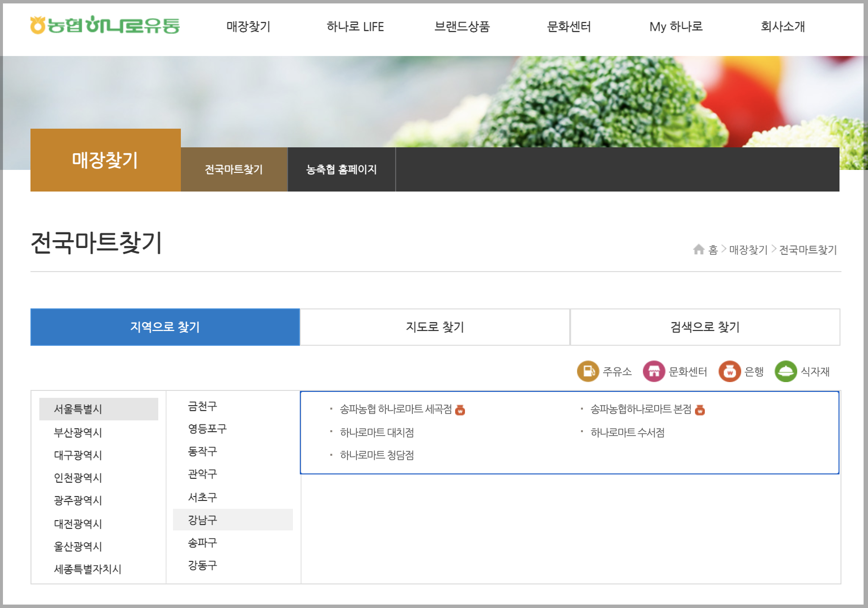Choose 관악구 district
Image resolution: width=868 pixels, height=608 pixels.
202,474
